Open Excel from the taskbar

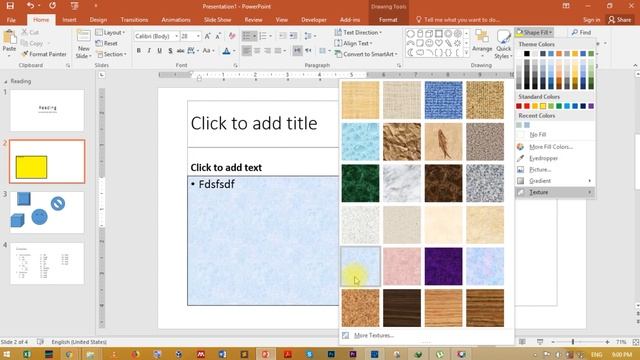(27, 354)
